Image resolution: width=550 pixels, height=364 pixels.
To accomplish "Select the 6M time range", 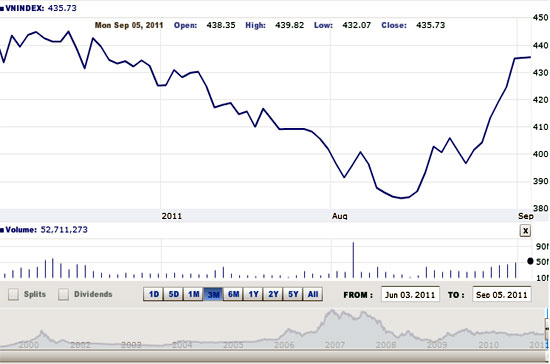I will (x=233, y=294).
